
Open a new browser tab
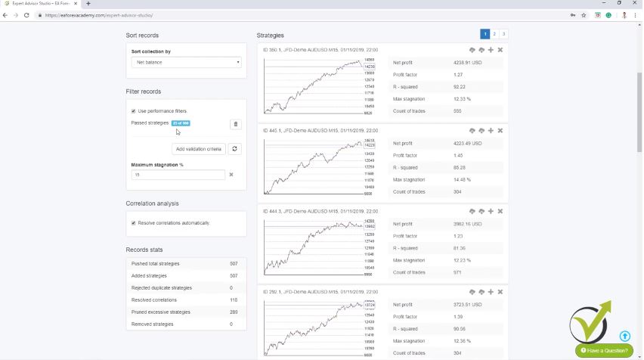tap(88, 4)
